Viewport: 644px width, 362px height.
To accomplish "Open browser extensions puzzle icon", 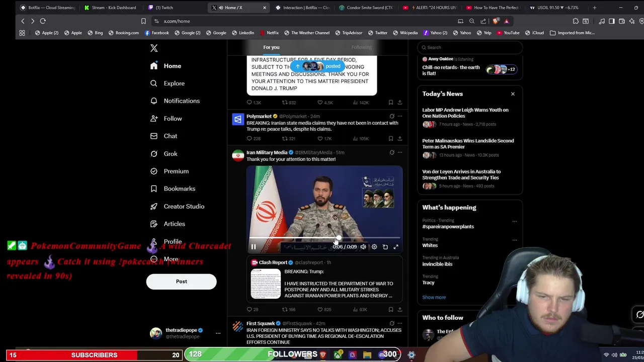I will [576, 21].
